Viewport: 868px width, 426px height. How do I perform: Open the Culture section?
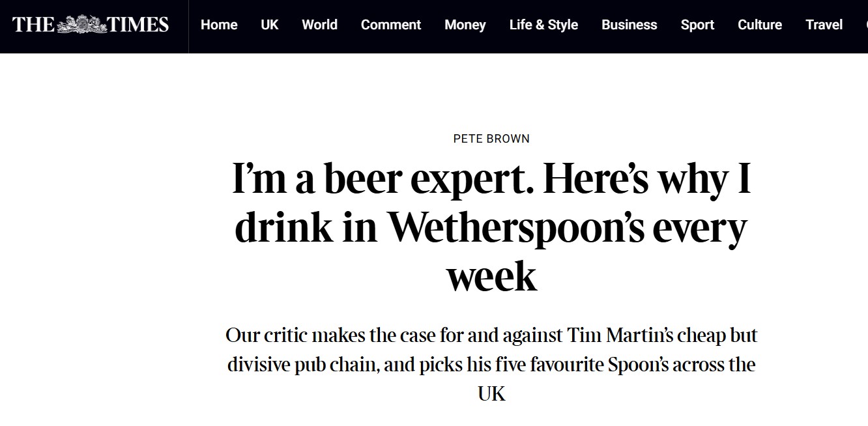759,25
